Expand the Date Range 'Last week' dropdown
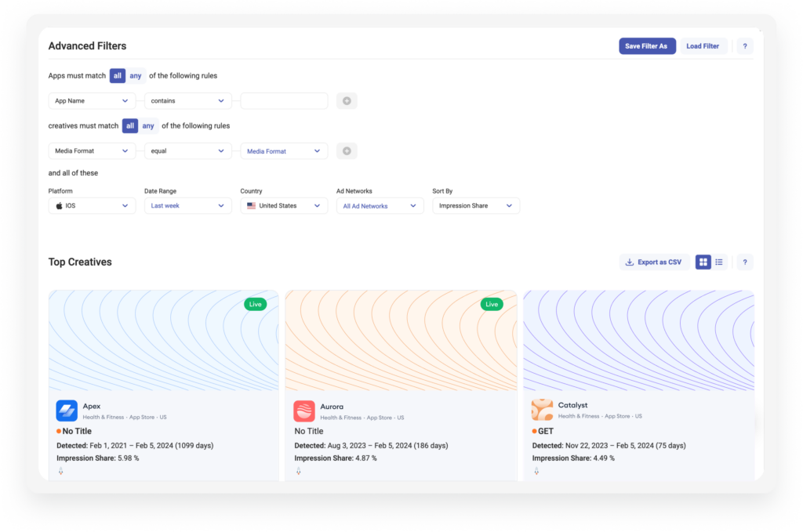The height and width of the screenshot is (532, 803). (x=188, y=205)
